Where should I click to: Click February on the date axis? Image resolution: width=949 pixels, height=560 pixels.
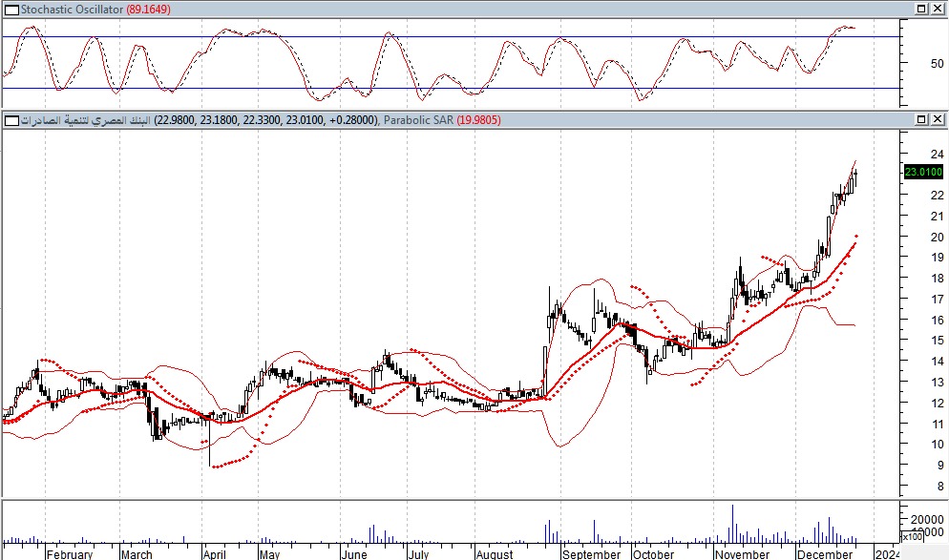pos(70,553)
